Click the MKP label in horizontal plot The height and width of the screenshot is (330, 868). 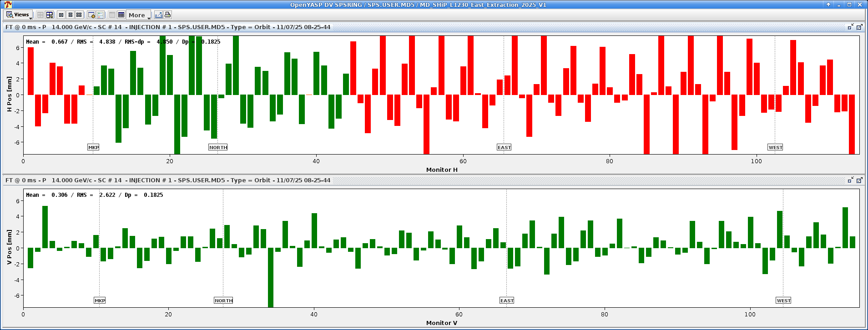93,147
